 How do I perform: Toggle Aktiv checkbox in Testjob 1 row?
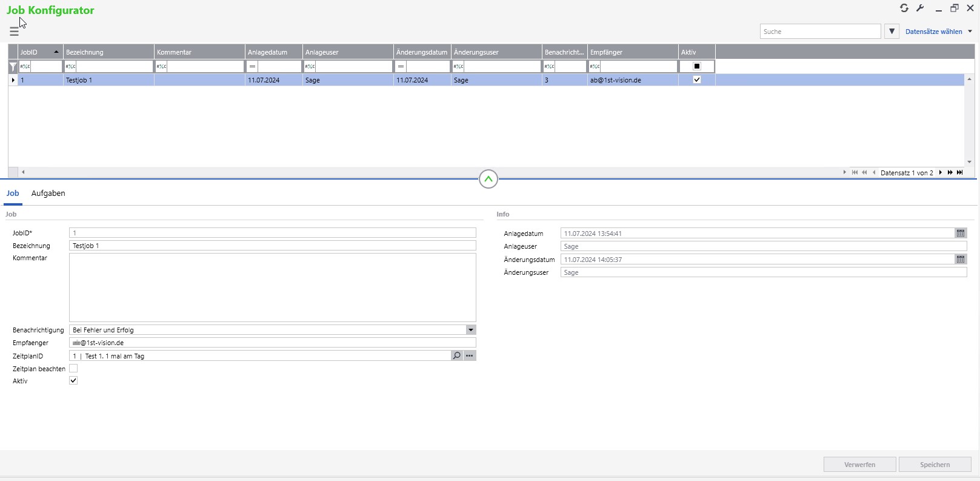click(x=697, y=80)
